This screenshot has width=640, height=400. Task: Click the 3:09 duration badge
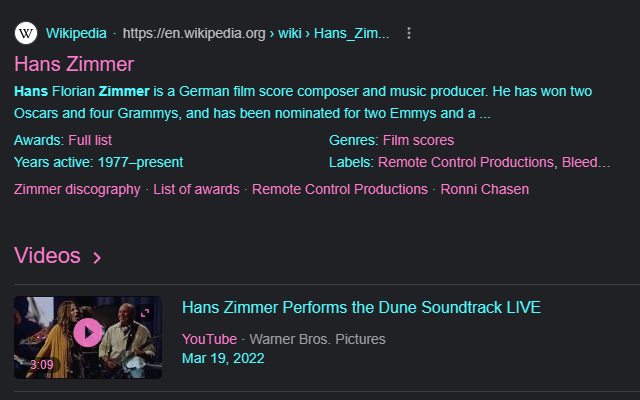pyautogui.click(x=42, y=364)
